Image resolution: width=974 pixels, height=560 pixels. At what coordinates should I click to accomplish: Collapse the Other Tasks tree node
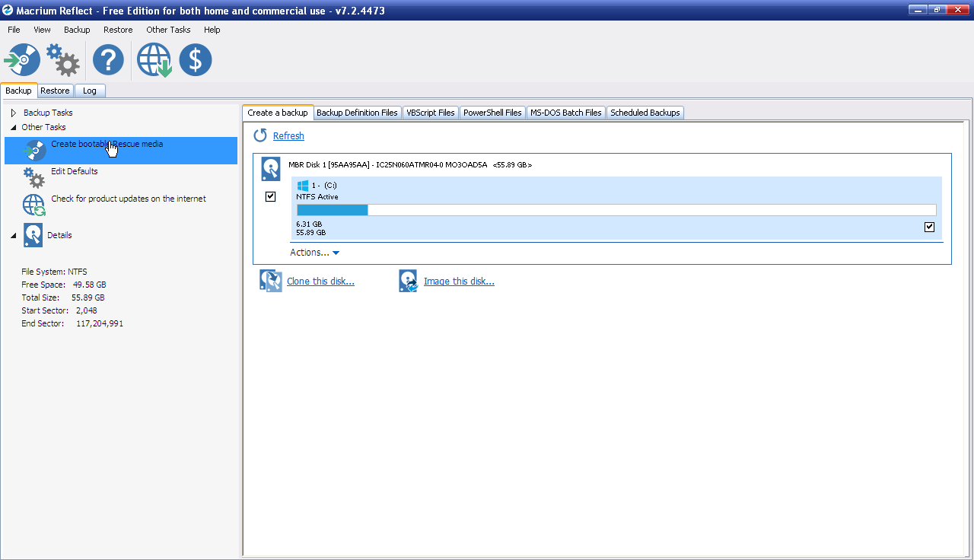tap(14, 127)
